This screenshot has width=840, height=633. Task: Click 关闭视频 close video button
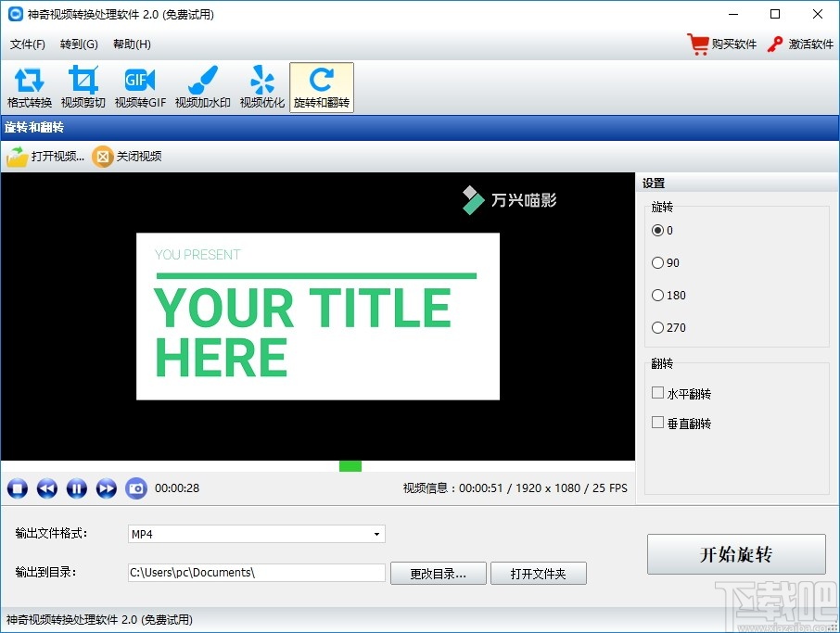(127, 157)
